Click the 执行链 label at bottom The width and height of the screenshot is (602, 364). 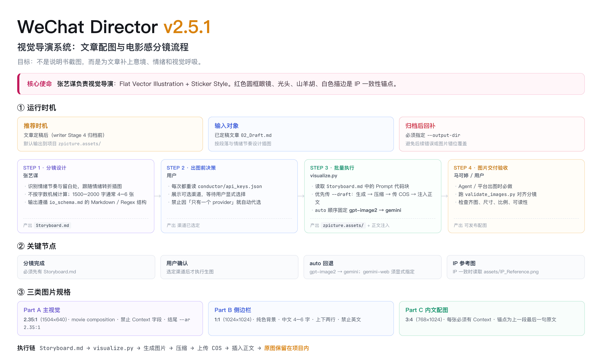(x=26, y=348)
